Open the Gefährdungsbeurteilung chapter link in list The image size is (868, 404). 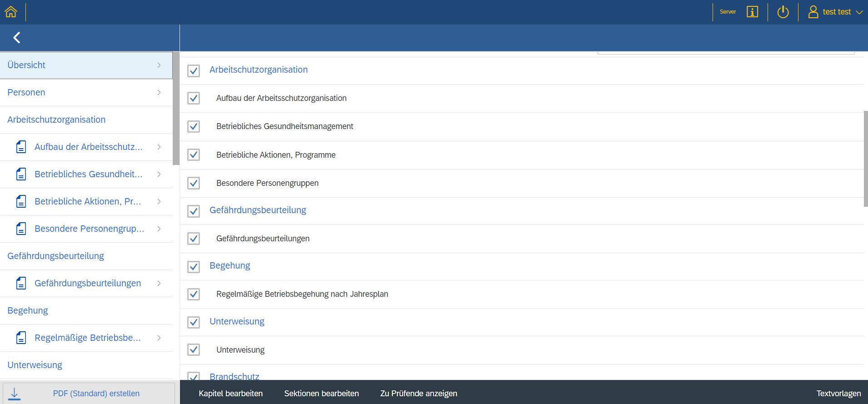tap(258, 210)
